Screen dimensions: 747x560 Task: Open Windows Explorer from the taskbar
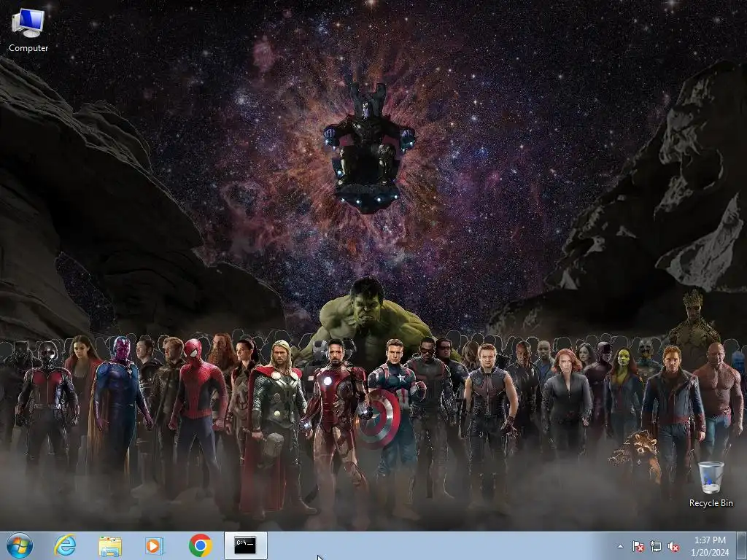tap(110, 545)
